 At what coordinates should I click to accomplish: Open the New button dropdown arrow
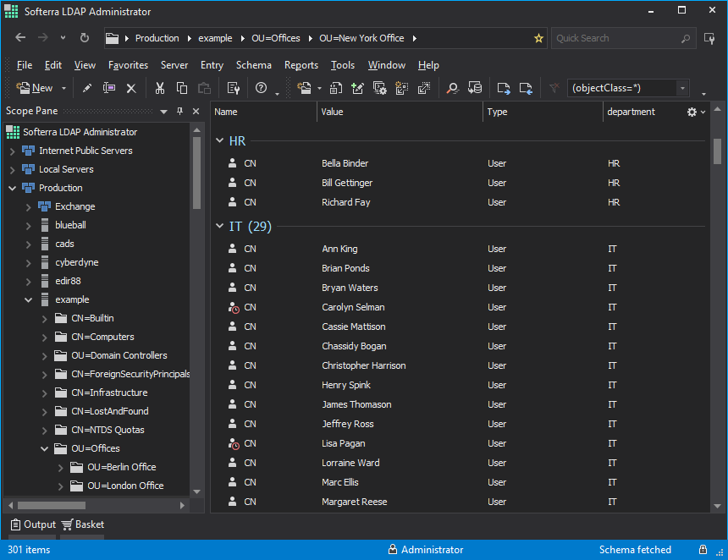tap(63, 88)
